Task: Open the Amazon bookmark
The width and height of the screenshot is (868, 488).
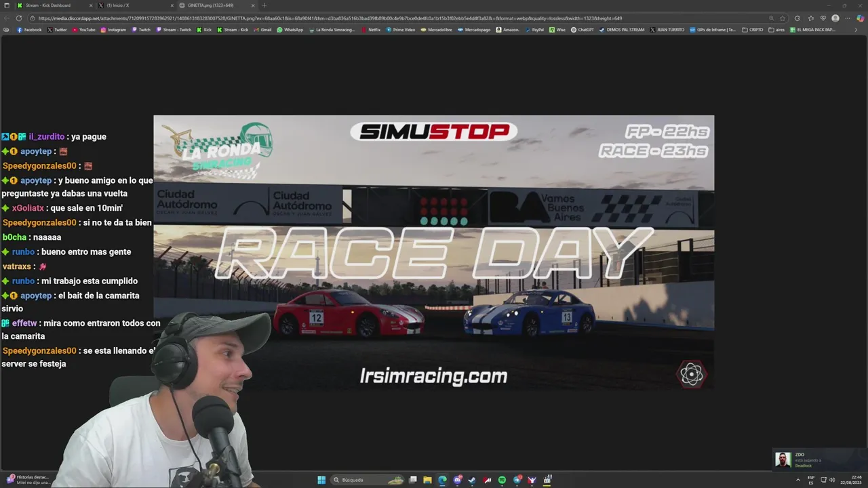Action: [508, 30]
